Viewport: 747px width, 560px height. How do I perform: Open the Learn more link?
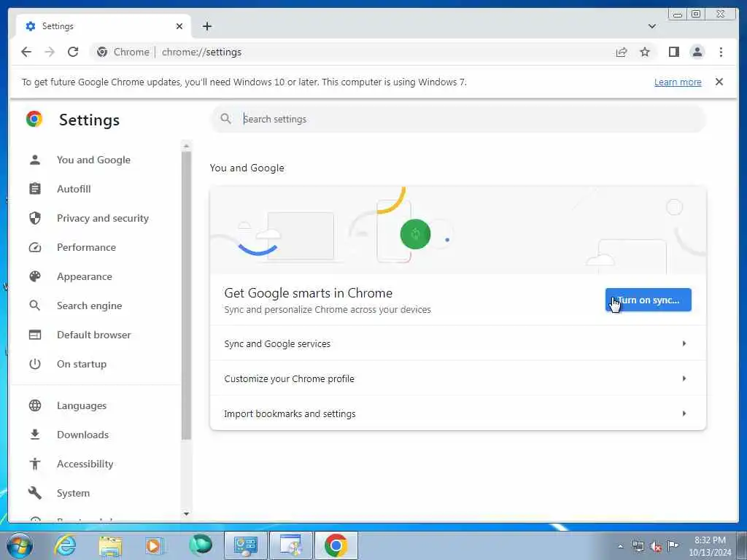(x=678, y=82)
